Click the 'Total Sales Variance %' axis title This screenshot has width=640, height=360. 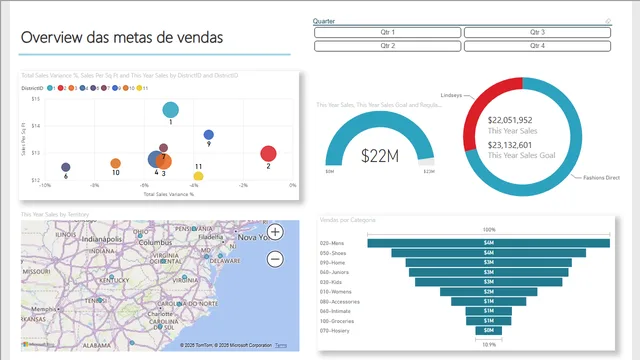169,194
